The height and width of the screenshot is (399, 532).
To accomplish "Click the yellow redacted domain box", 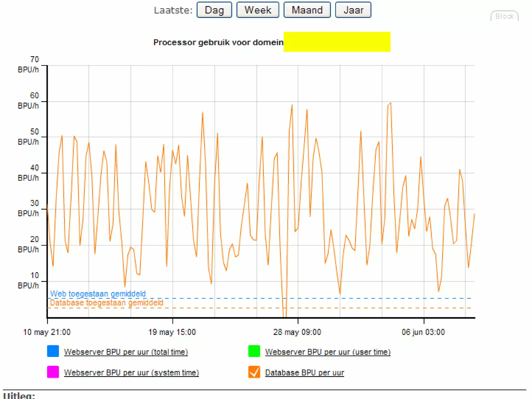I will coord(337,42).
